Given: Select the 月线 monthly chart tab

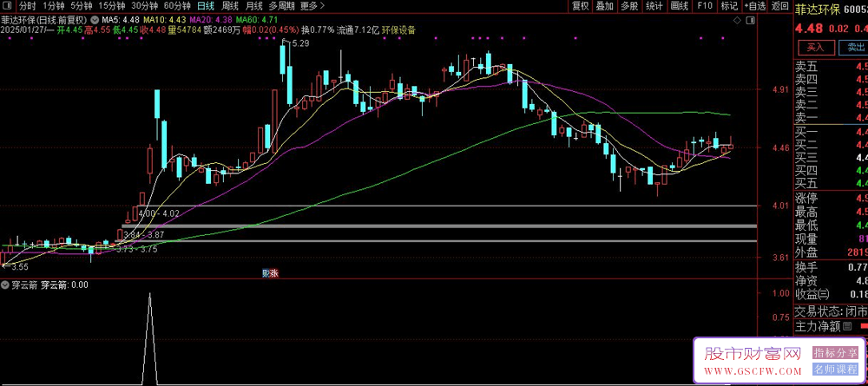Looking at the screenshot, I should (253, 6).
